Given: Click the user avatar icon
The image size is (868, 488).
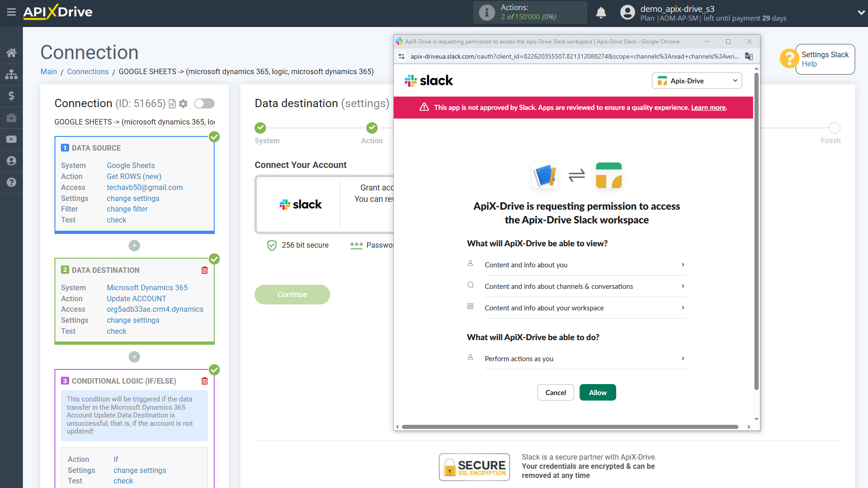Looking at the screenshot, I should pyautogui.click(x=628, y=12).
